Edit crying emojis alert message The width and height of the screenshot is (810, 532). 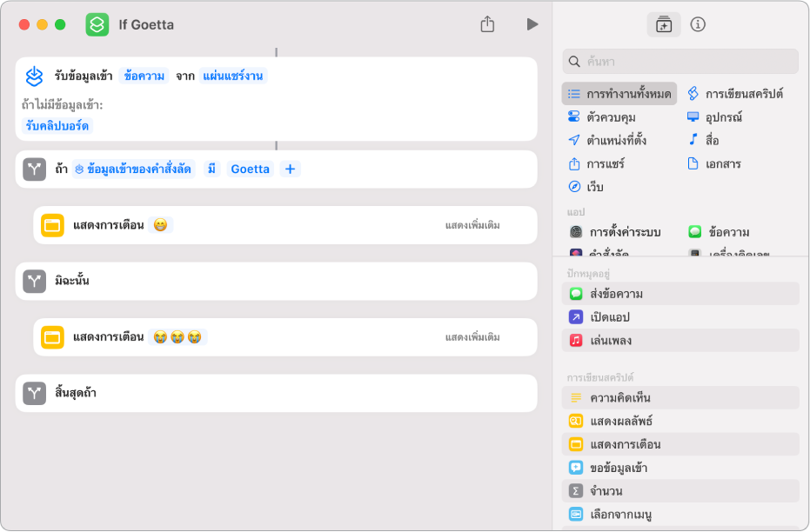point(177,337)
